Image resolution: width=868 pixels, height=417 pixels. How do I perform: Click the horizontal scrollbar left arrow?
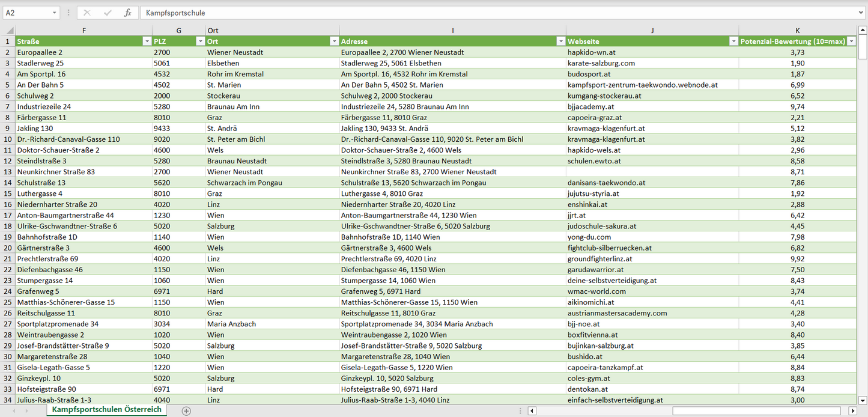coord(532,411)
